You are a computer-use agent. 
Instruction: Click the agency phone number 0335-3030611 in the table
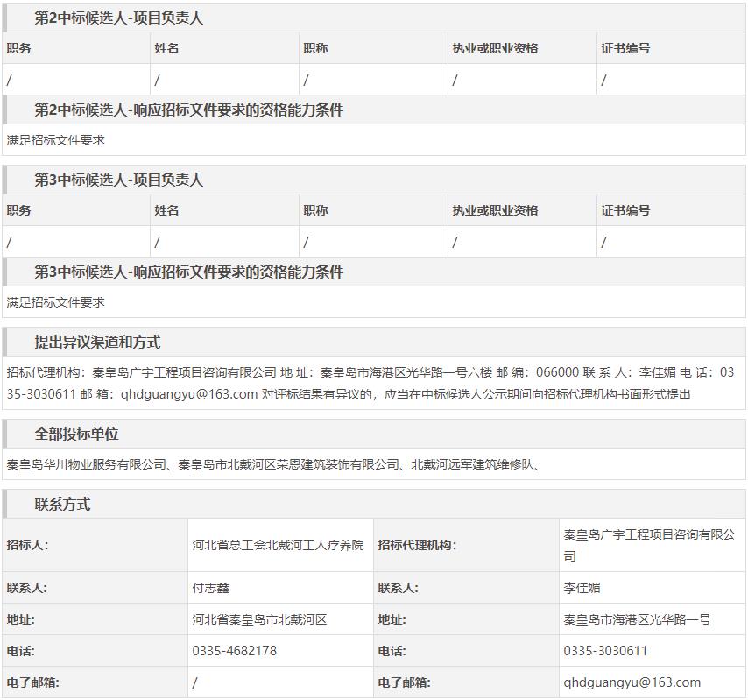[605, 651]
